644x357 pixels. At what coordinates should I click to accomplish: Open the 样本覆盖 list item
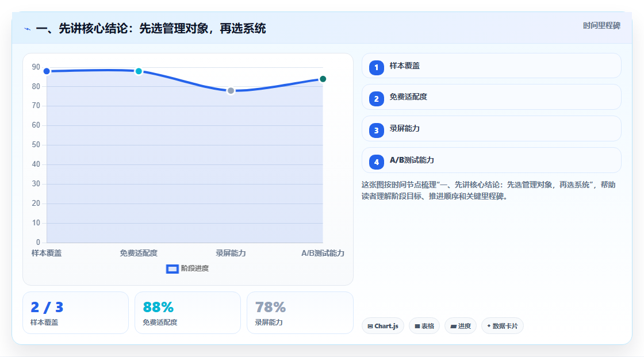tap(491, 66)
